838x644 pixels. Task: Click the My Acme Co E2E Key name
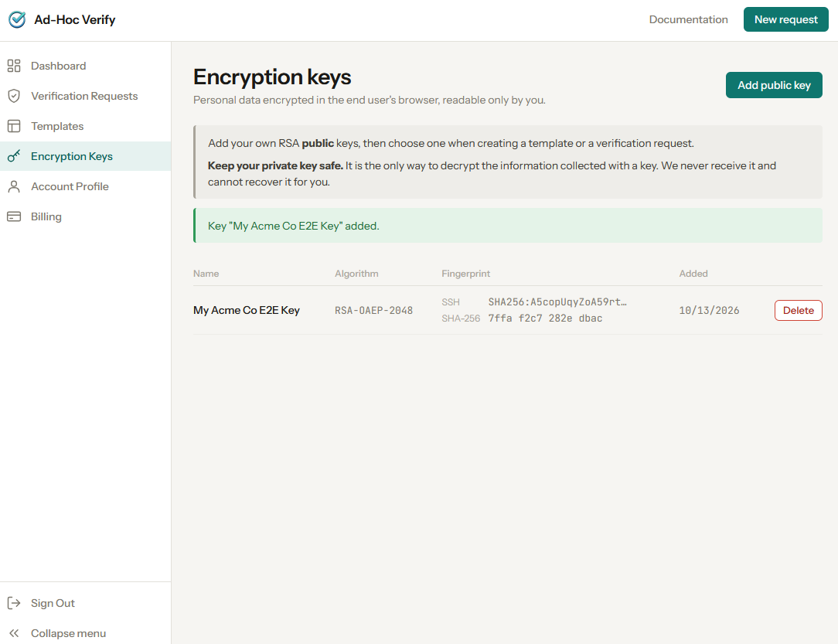(247, 311)
